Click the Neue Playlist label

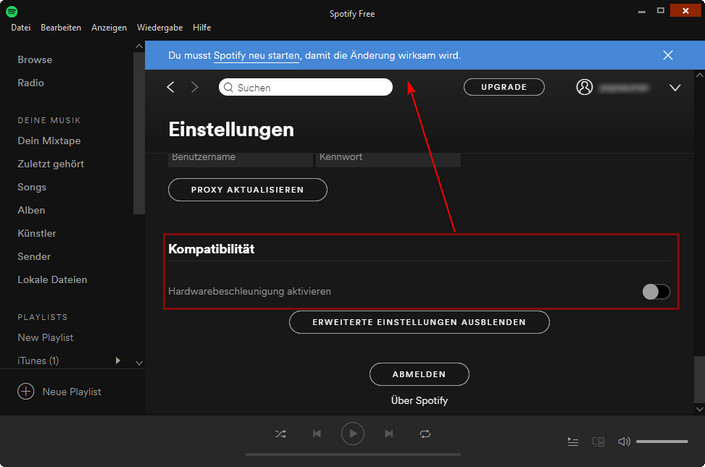[72, 392]
